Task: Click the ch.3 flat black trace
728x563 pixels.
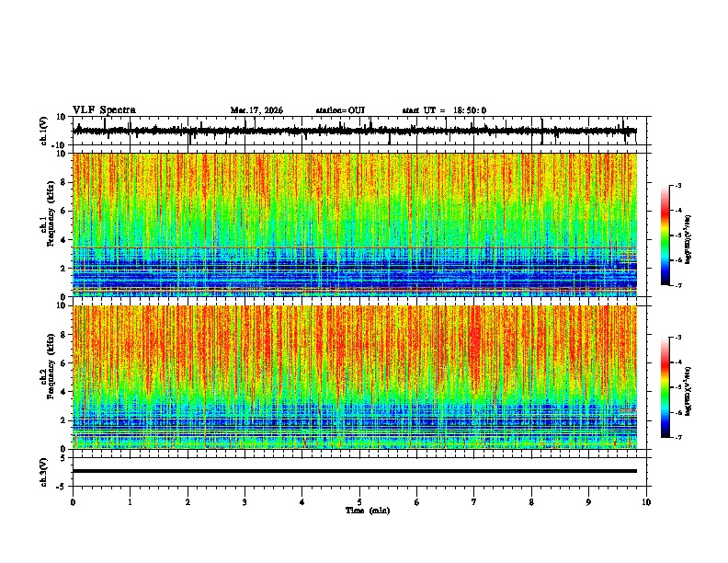Action: point(355,471)
